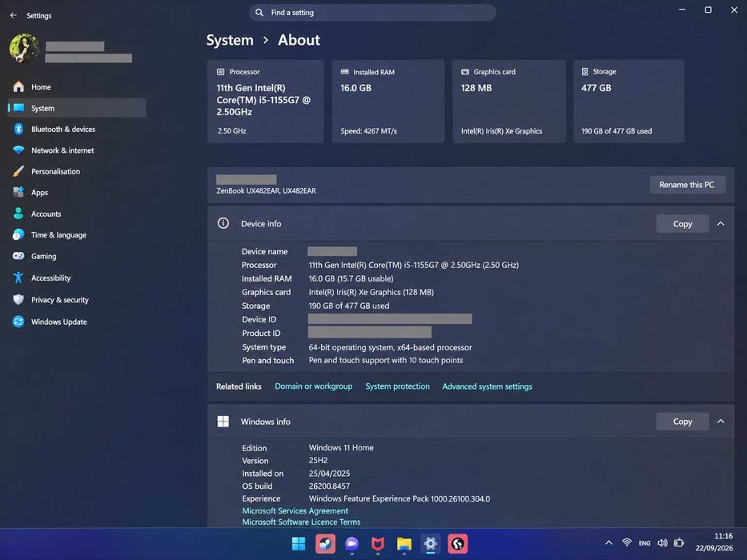Click the Processor card icon
The image size is (747, 560).
pyautogui.click(x=220, y=72)
